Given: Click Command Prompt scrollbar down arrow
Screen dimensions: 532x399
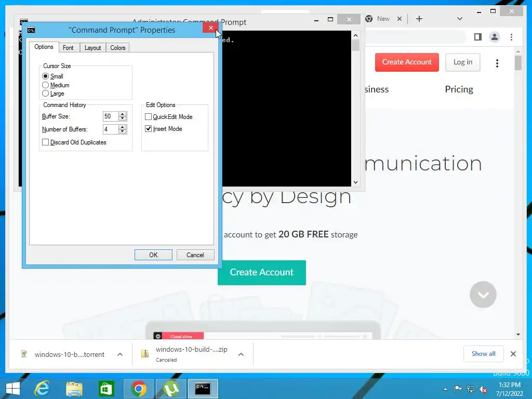Looking at the screenshot, I should coord(355,182).
